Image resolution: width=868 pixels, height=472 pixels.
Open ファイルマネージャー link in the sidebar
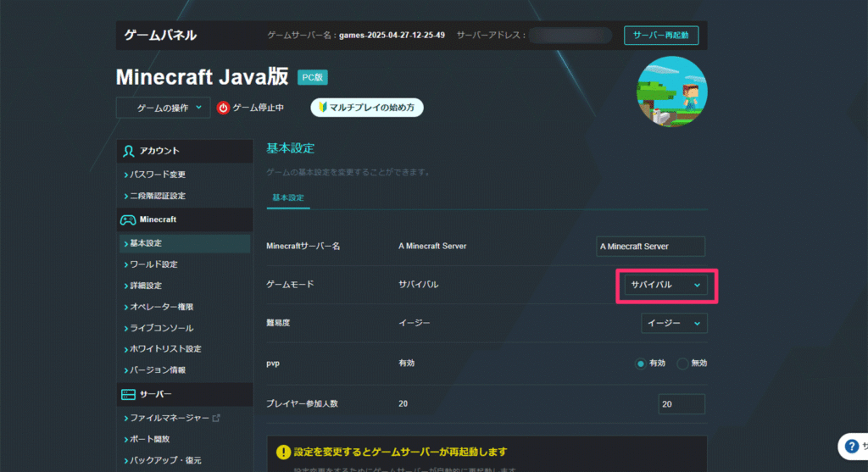(170, 418)
